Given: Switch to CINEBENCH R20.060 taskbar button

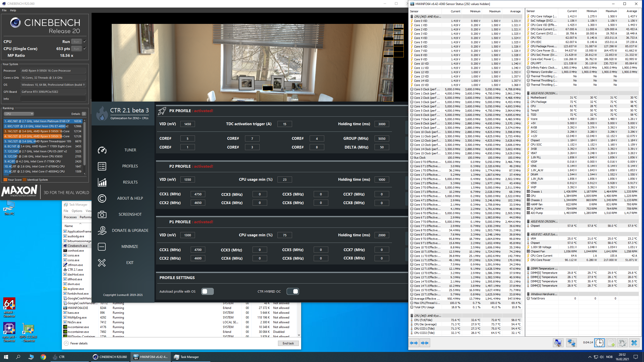Looking at the screenshot, I should tap(110, 357).
